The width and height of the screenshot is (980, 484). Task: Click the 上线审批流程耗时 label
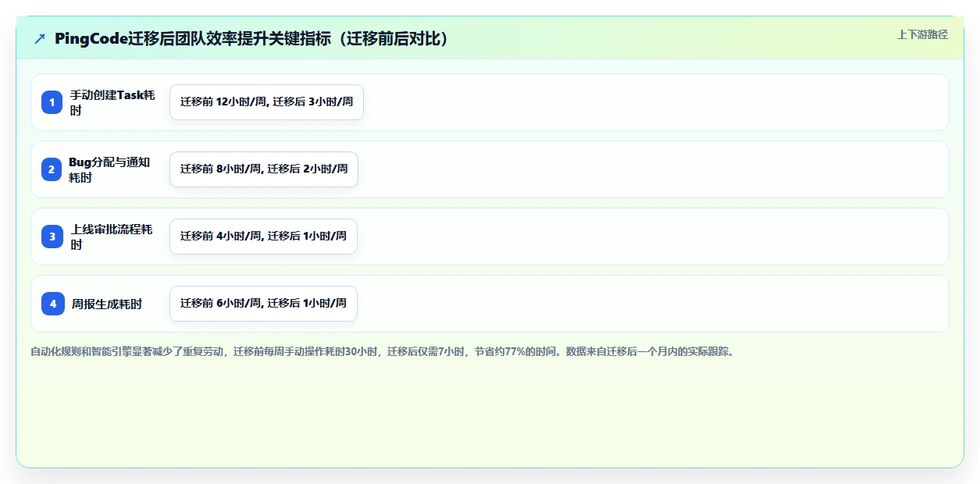click(x=112, y=237)
